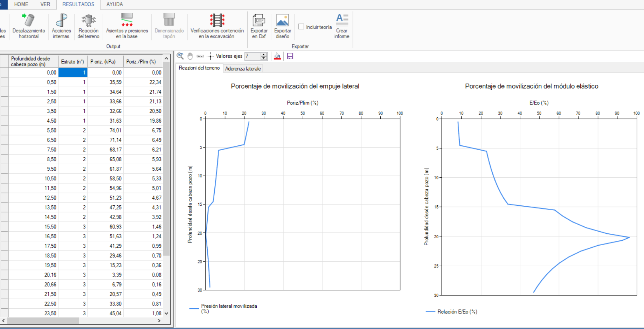Image resolution: width=644 pixels, height=329 pixels.
Task: Decrease Valores ejes spinner value
Action: coord(264,58)
